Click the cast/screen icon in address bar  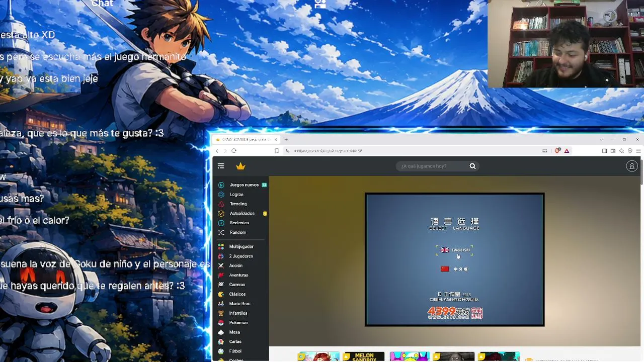point(544,150)
